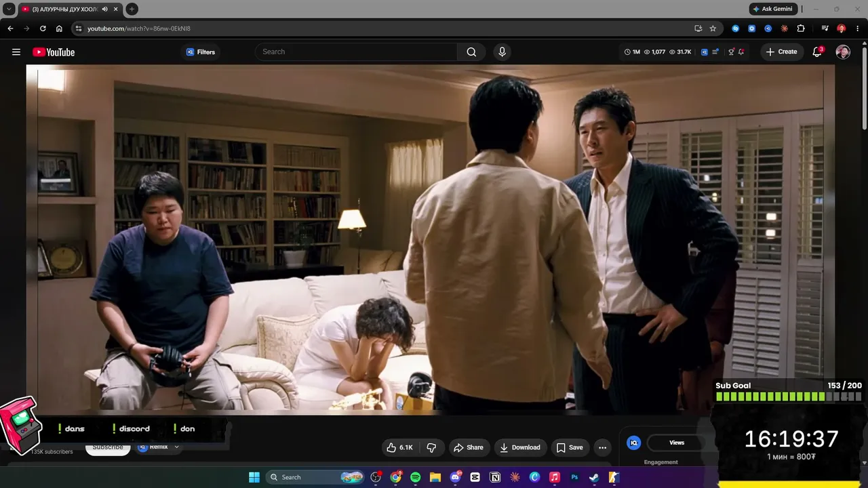Click the Ask Gemini button
This screenshot has width=868, height=488.
pos(773,9)
